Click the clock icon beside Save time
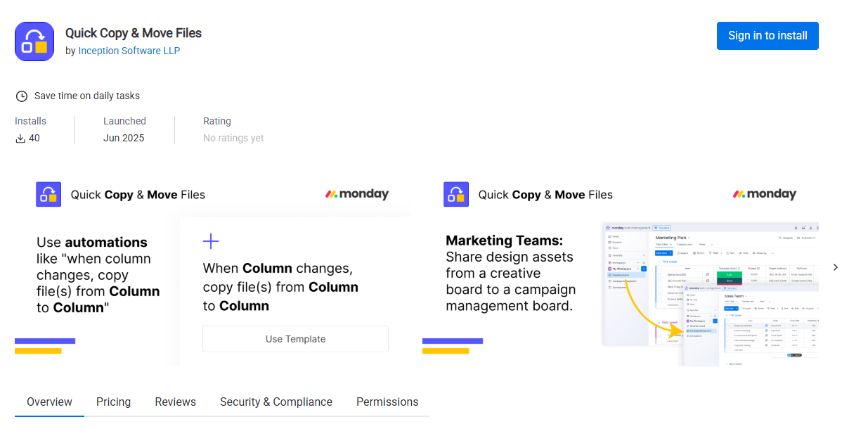Screen dimensions: 868x436 click(22, 96)
